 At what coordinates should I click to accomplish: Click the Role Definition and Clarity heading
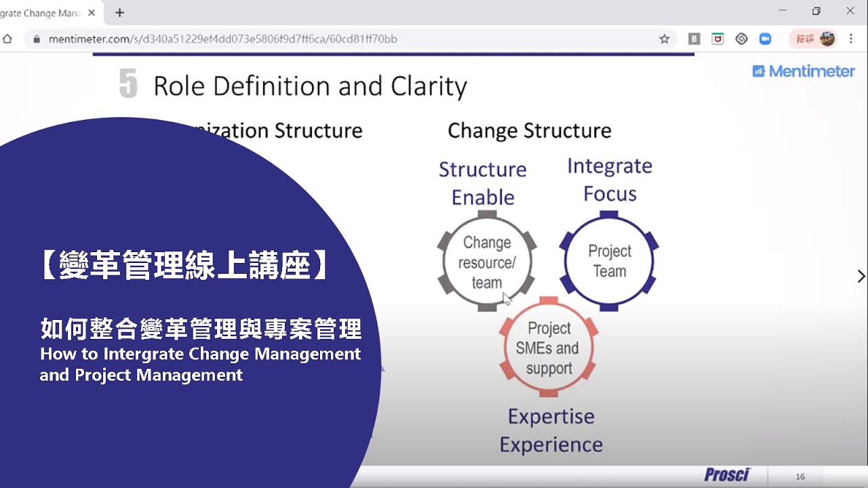310,86
